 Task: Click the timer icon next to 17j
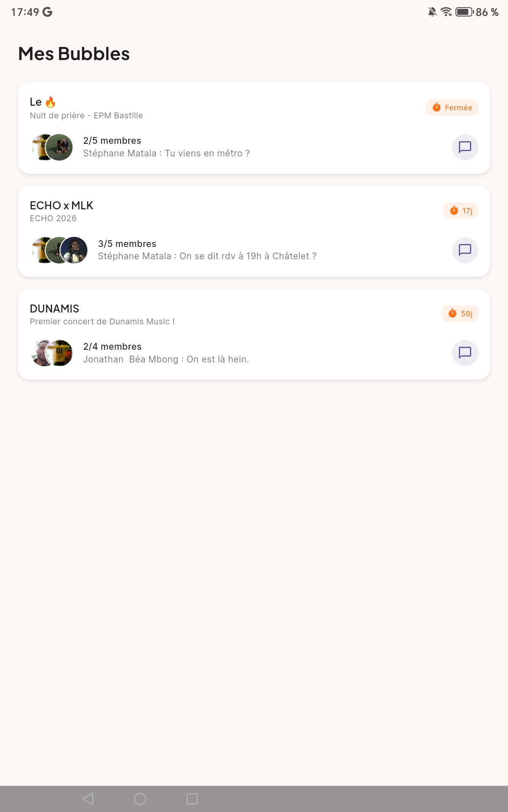453,210
